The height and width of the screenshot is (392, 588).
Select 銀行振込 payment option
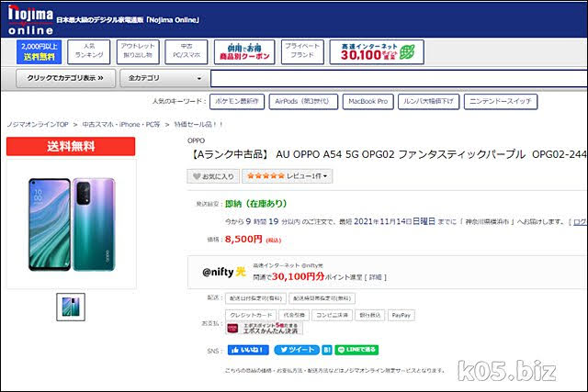coord(369,315)
